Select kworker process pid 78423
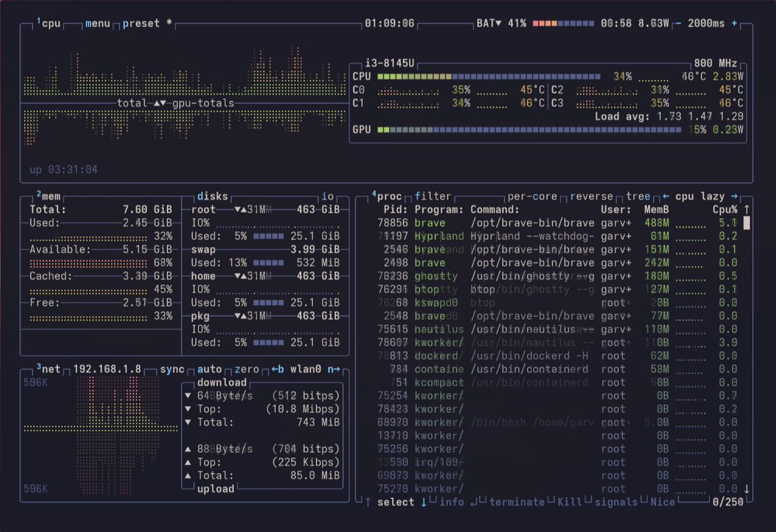The image size is (776, 532). pos(558,409)
